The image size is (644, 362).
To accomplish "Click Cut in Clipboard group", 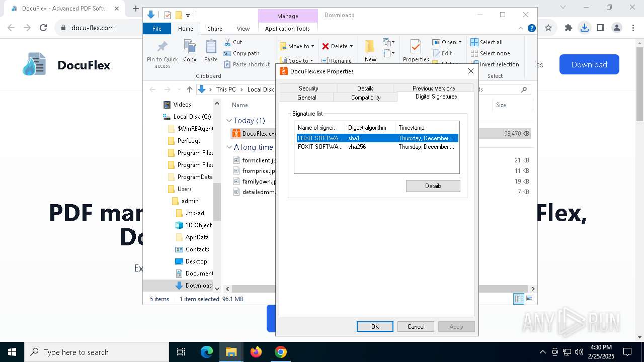I will tap(233, 42).
